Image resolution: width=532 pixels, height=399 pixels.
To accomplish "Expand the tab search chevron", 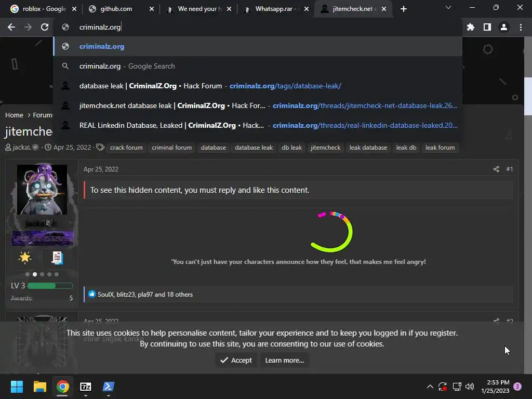I will (448, 7).
